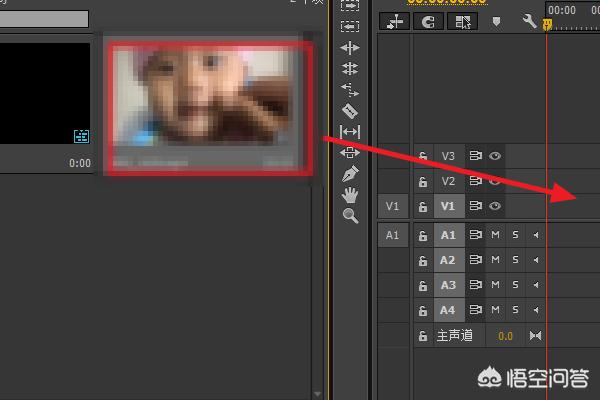Add a marker with the marker icon
Viewport: 600px width, 400px height.
pos(496,21)
